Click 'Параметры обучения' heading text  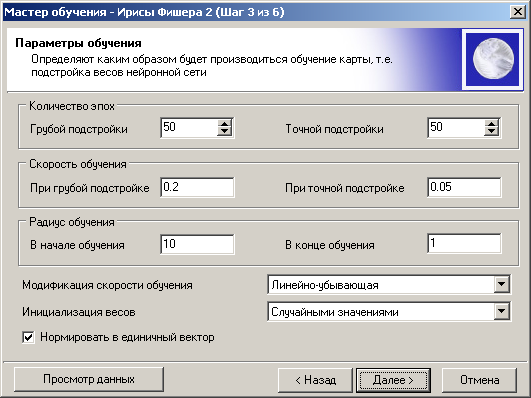click(x=79, y=43)
